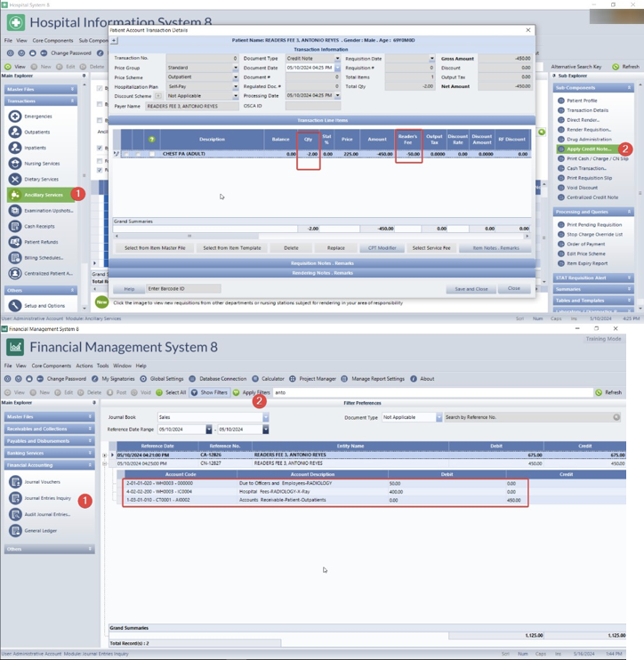Screen dimensions: 644x660
Task: Open the Database Connection toolbar item
Action: [x=217, y=378]
